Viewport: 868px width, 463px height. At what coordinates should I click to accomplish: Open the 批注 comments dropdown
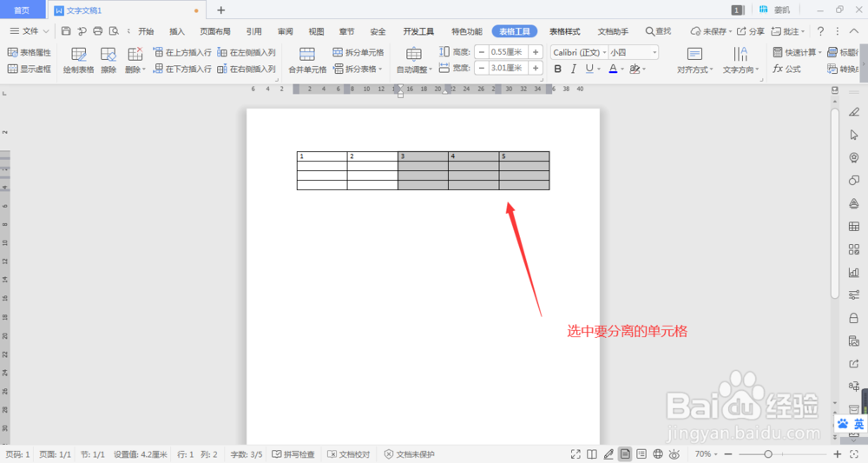click(x=788, y=31)
